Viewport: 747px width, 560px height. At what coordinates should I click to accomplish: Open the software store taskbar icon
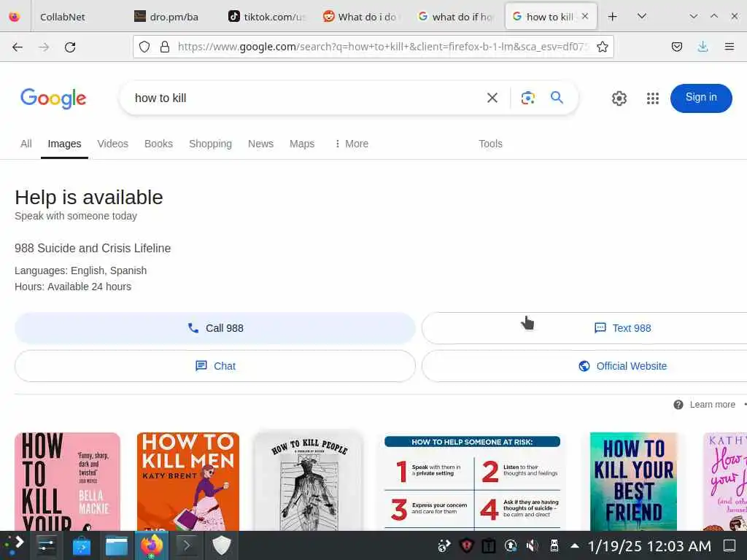(x=82, y=545)
